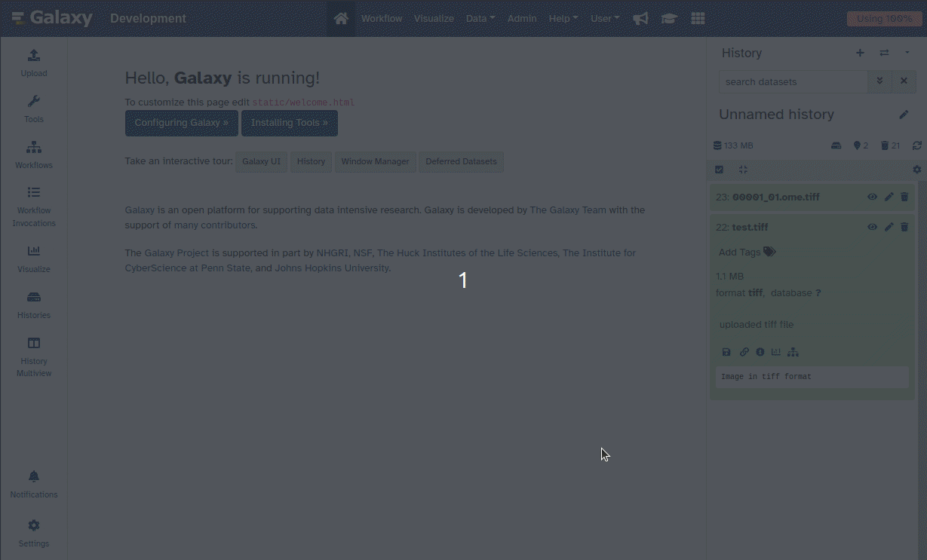Image resolution: width=927 pixels, height=560 pixels.
Task: Start the Deferred Datasets tour
Action: pos(462,161)
